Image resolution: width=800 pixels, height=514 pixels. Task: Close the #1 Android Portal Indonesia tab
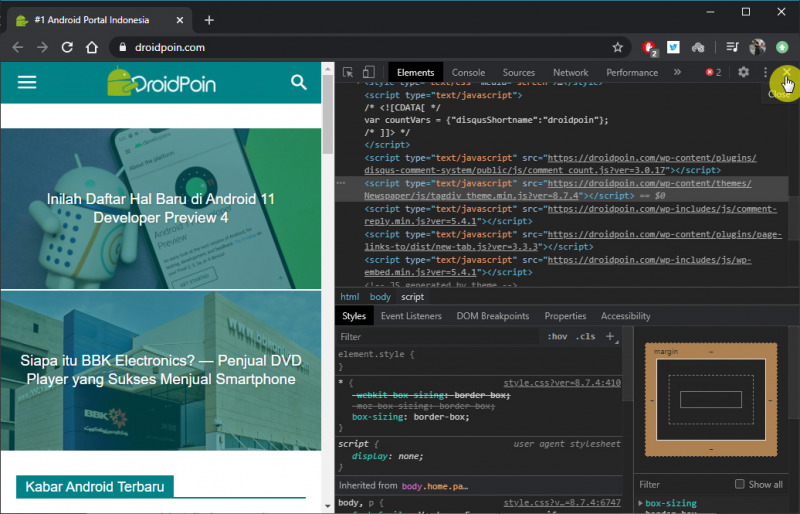pos(180,20)
